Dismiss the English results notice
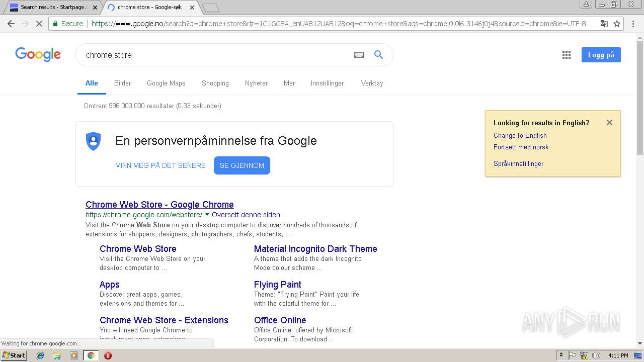 coord(609,122)
